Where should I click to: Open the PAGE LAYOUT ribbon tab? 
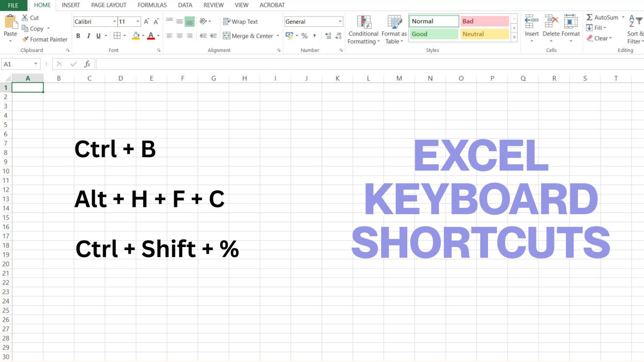[x=108, y=5]
